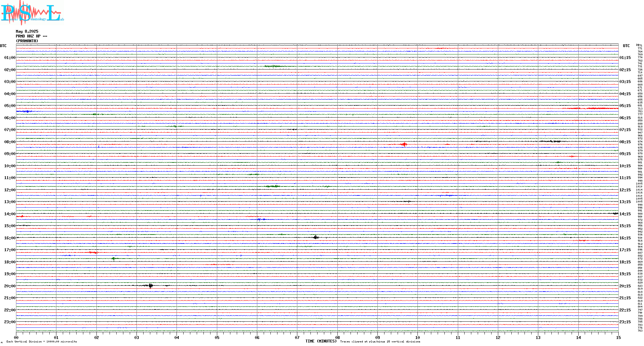Click the '00' minute tick label on time axis
The image size is (644, 346).
(x=16, y=337)
